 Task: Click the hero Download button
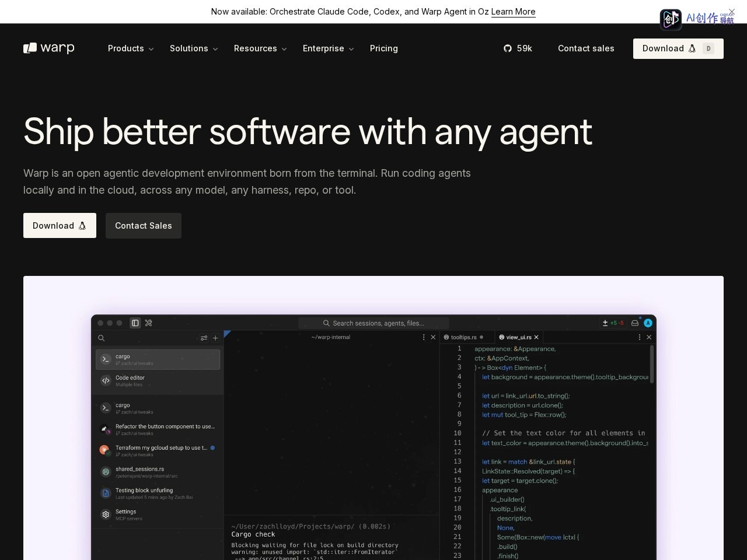(60, 226)
